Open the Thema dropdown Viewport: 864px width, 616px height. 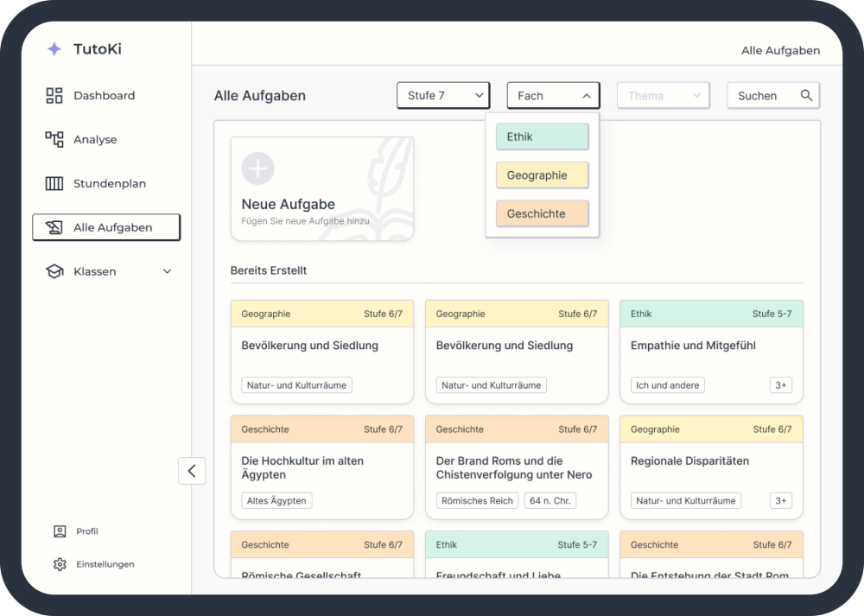pyautogui.click(x=663, y=96)
